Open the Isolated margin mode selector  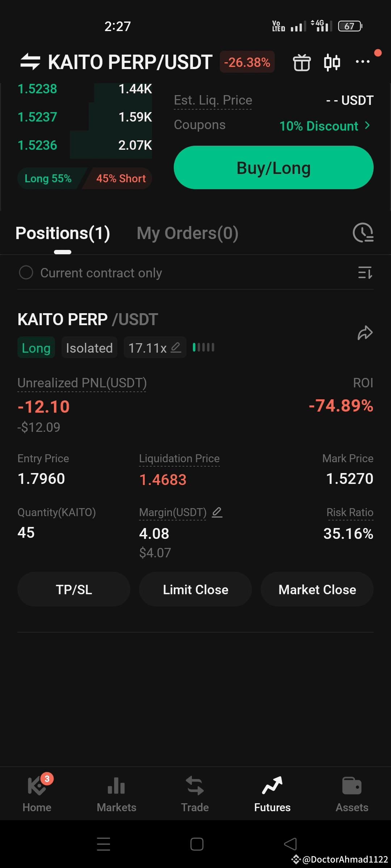(89, 348)
